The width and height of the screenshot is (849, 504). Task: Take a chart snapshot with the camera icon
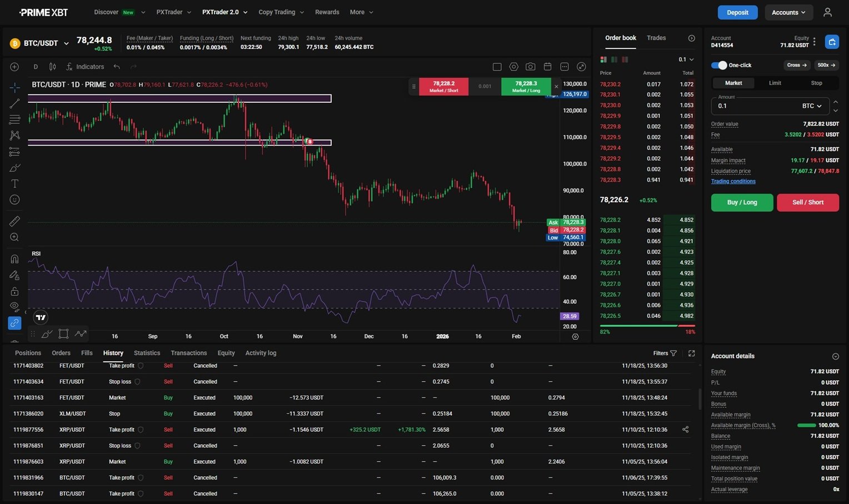click(x=531, y=66)
